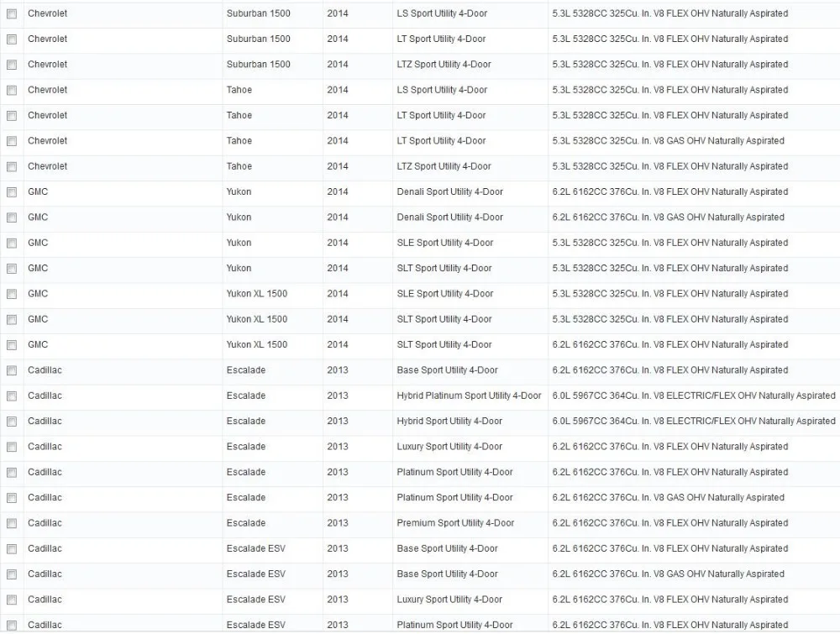Check the Suburban 1500 LS row checkbox
The width and height of the screenshot is (840, 634).
[x=12, y=14]
